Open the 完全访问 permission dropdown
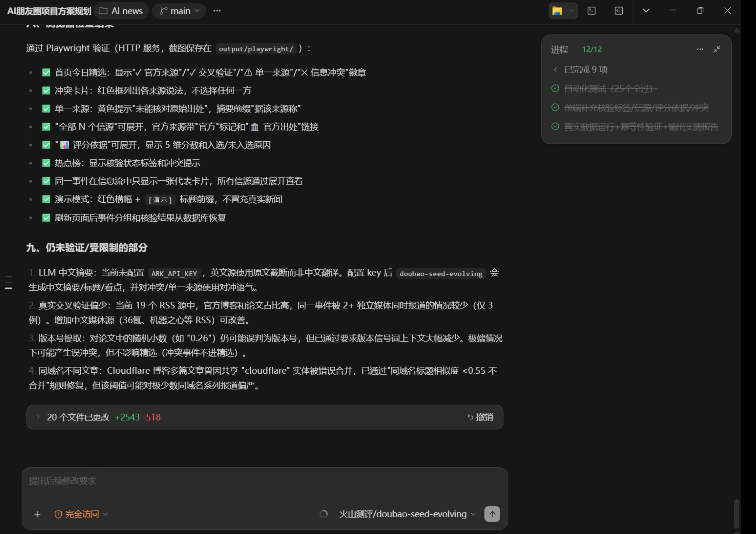This screenshot has height=534, width=756. 81,514
